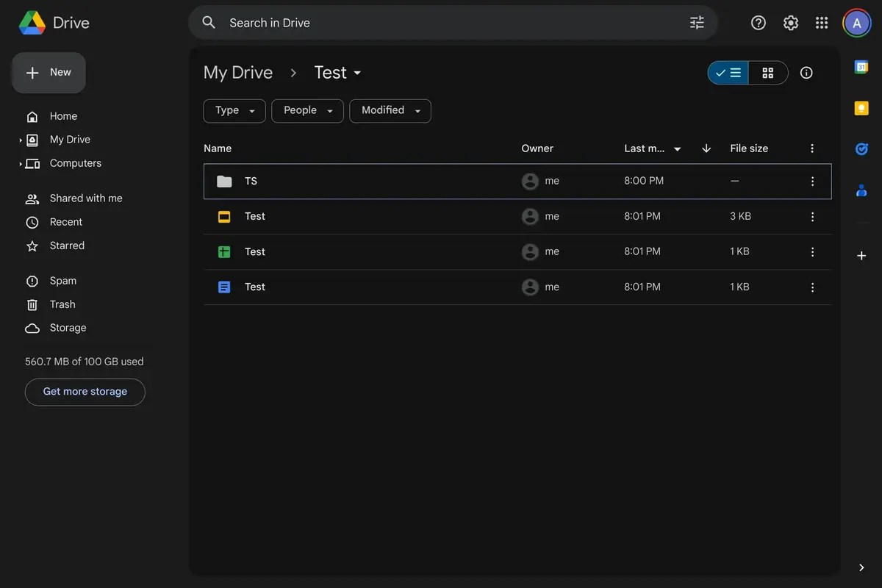
Task: Open the Help menu icon
Action: [758, 22]
